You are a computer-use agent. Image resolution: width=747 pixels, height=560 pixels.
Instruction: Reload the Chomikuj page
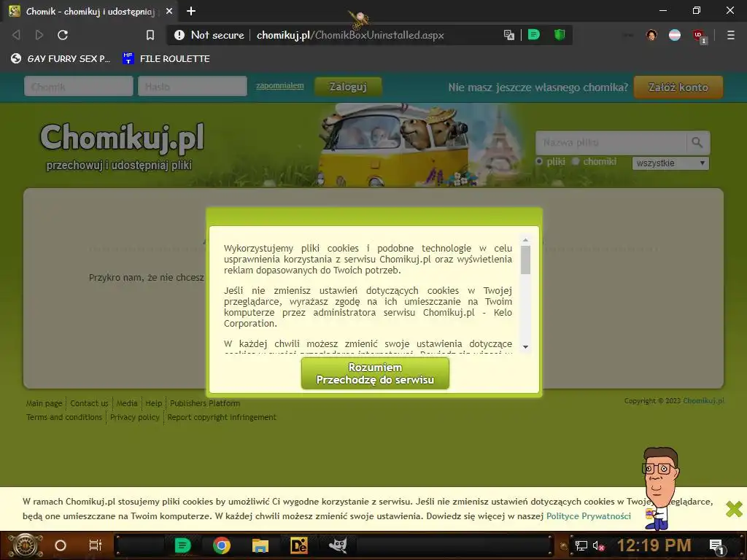(63, 35)
